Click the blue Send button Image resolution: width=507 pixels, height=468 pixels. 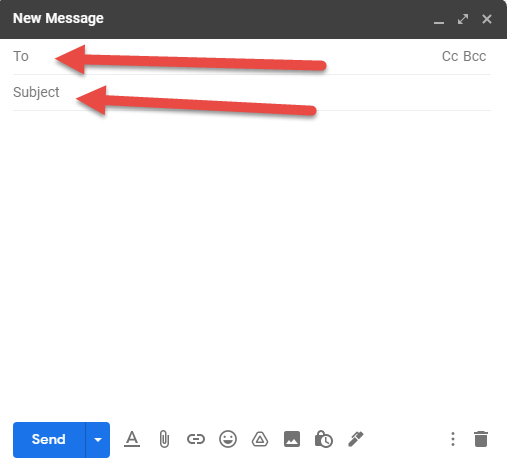point(49,440)
